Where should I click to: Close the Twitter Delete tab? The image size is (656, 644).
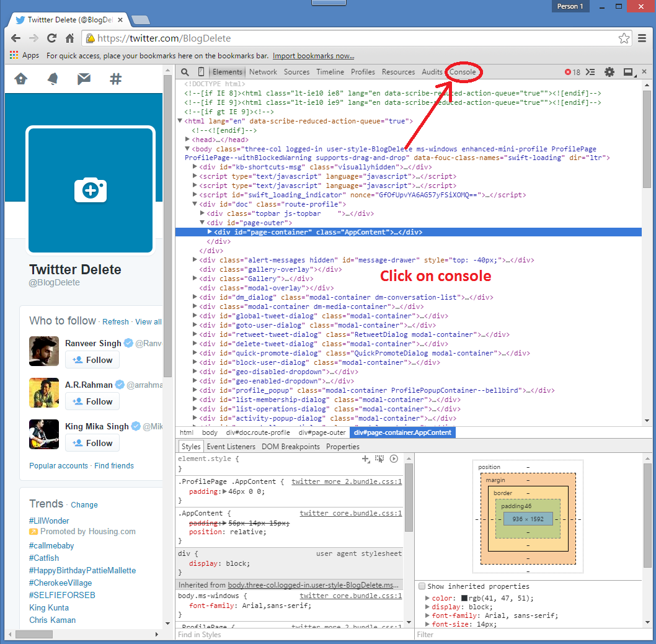click(120, 20)
